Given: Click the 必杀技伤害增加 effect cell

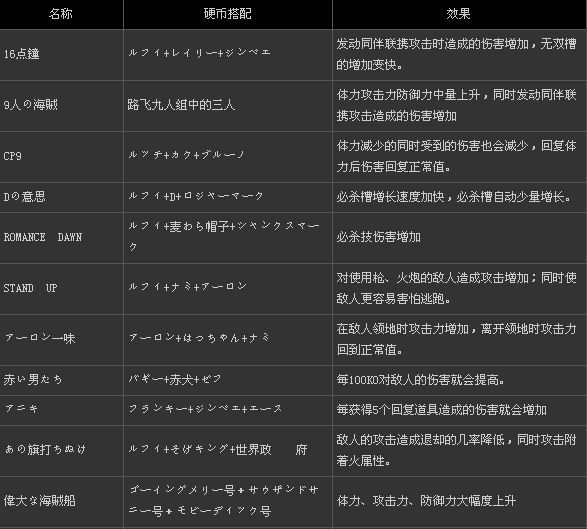Looking at the screenshot, I should (459, 238).
